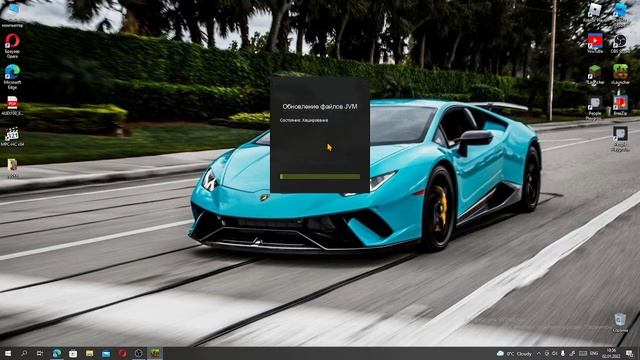
Task: Open the taskbar clock and date
Action: (x=611, y=353)
